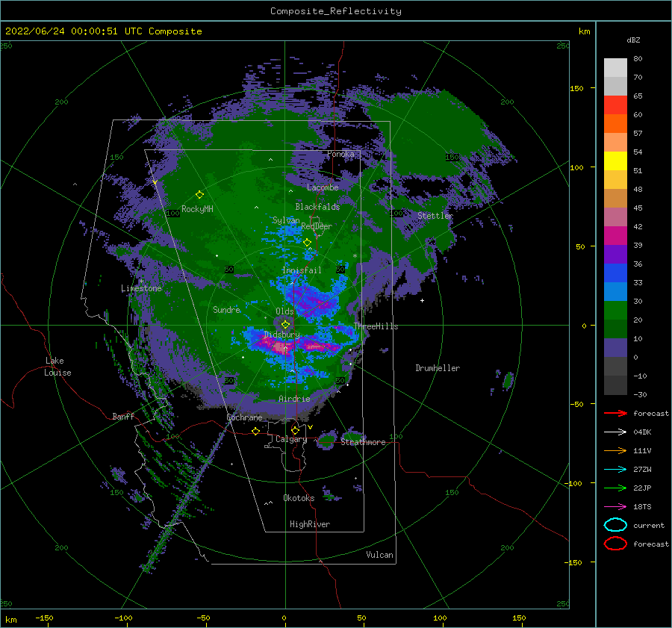Viewport: 672px width, 628px height.
Task: Click the 150 tick on the right km axis
Action: tap(576, 88)
